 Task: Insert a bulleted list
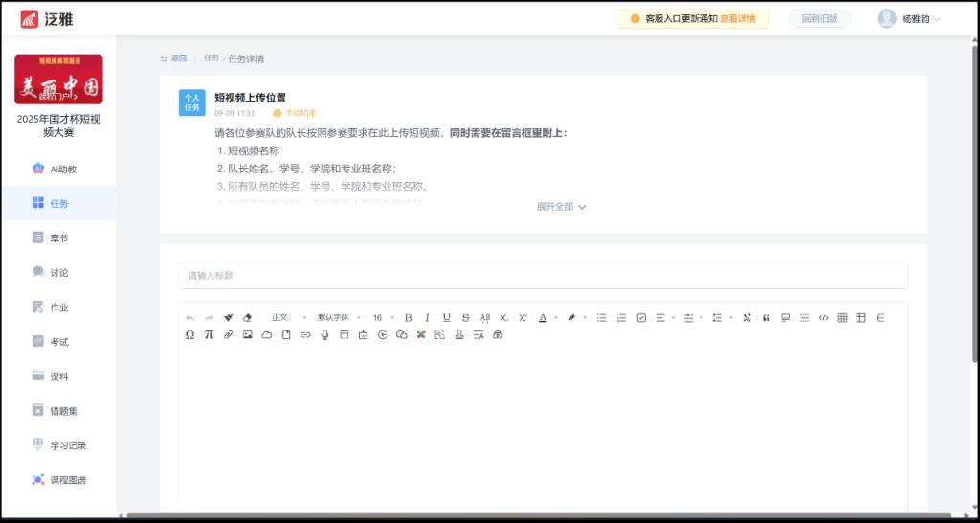601,318
